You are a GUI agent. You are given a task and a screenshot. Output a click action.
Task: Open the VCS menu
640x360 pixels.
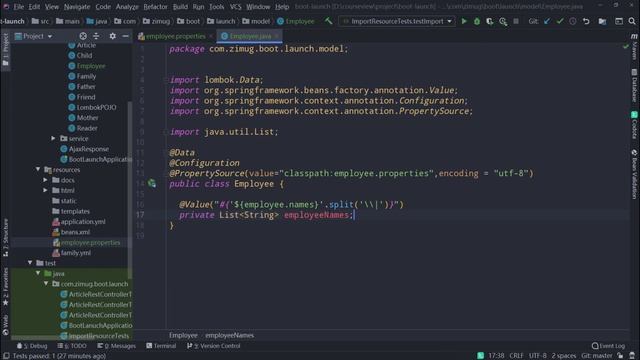[236, 7]
